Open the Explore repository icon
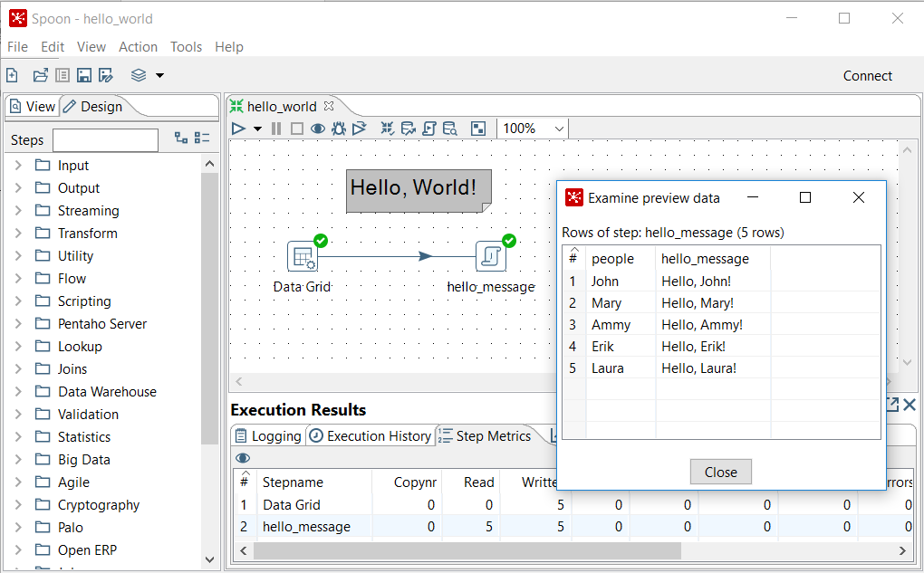 (62, 75)
